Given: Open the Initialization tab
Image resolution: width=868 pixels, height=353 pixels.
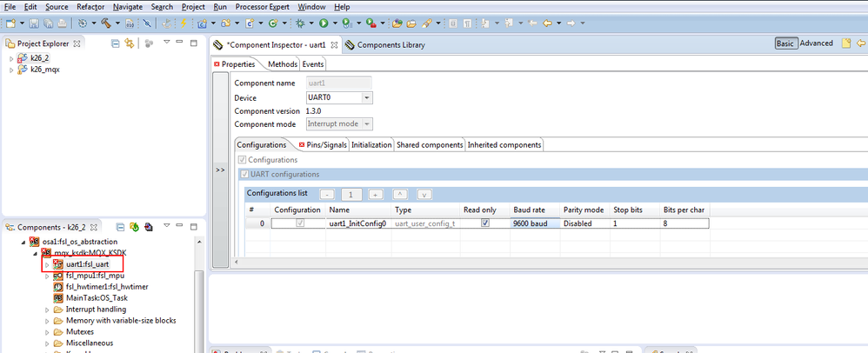Looking at the screenshot, I should (x=371, y=145).
